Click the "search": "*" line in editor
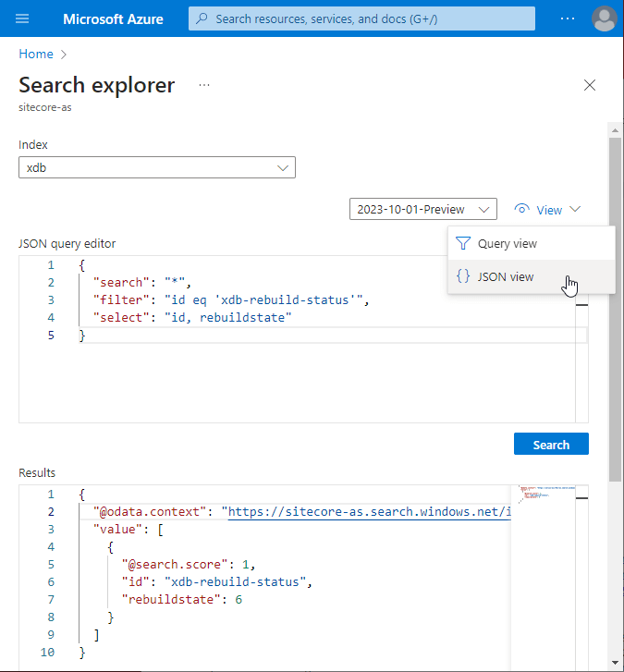 point(141,283)
